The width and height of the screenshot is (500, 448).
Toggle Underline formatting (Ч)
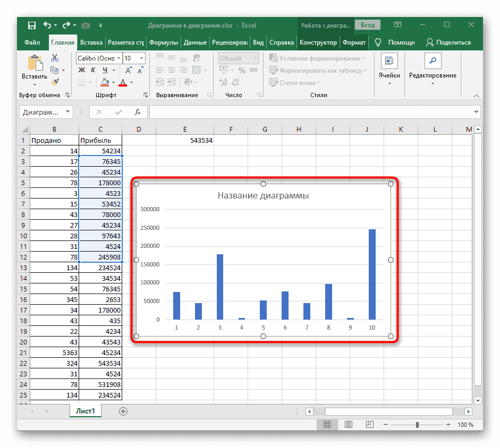[105, 70]
